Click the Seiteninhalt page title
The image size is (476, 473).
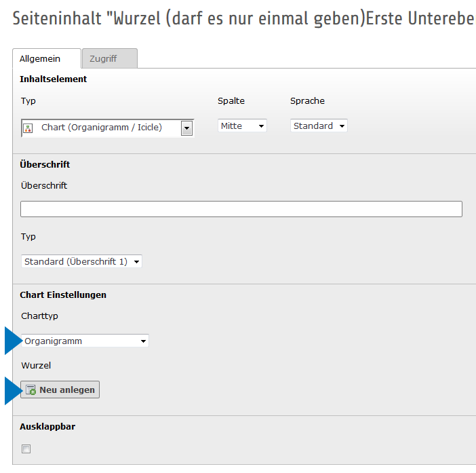[243, 18]
